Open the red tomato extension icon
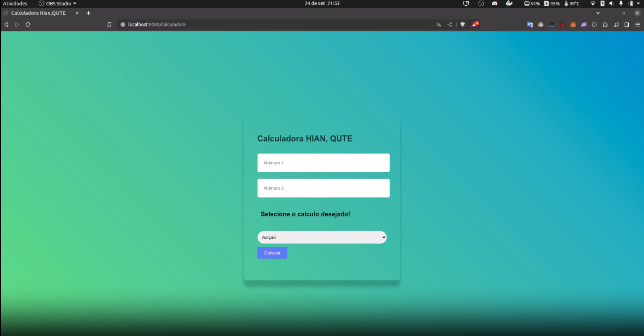The width and height of the screenshot is (644, 336). point(562,24)
